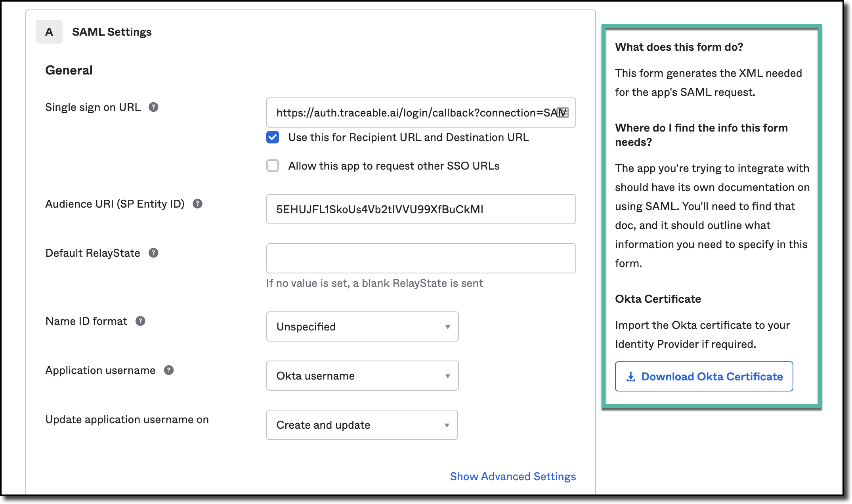
Task: Click the 'Single sign on URL' label
Action: pos(93,107)
